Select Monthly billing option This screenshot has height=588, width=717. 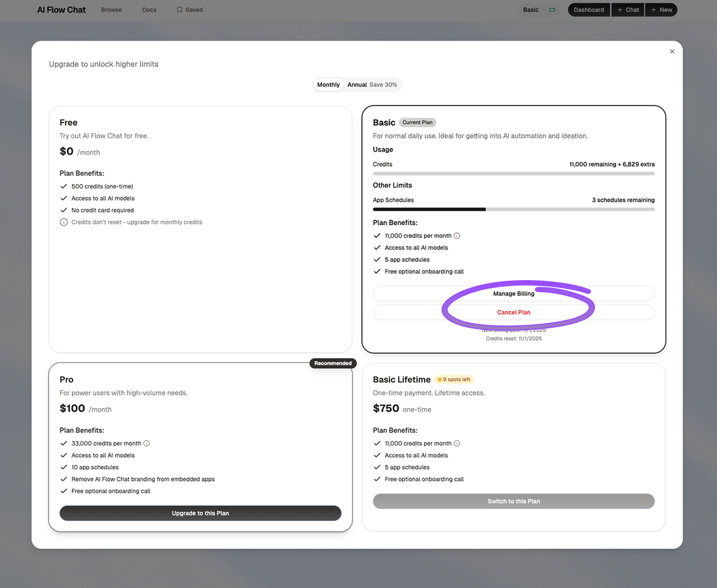[328, 85]
